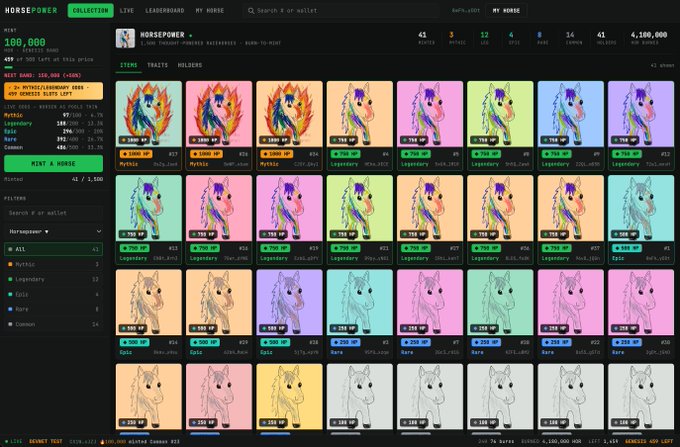680x447 pixels.
Task: Open the Horsepower collection avatar image
Action: pos(125,38)
